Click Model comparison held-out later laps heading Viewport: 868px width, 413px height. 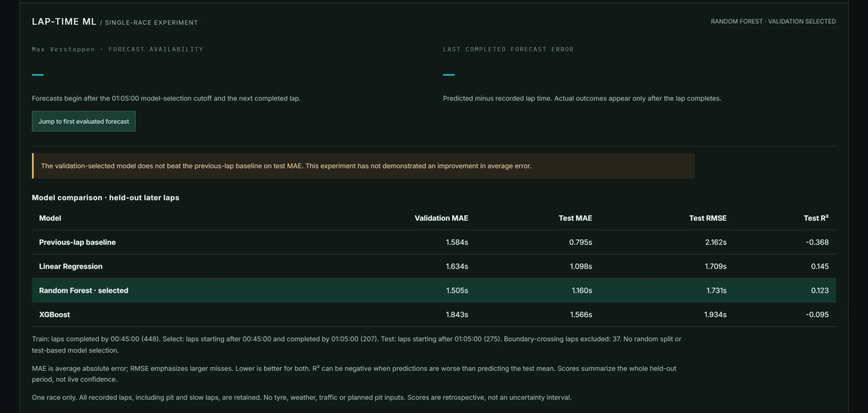(x=105, y=197)
